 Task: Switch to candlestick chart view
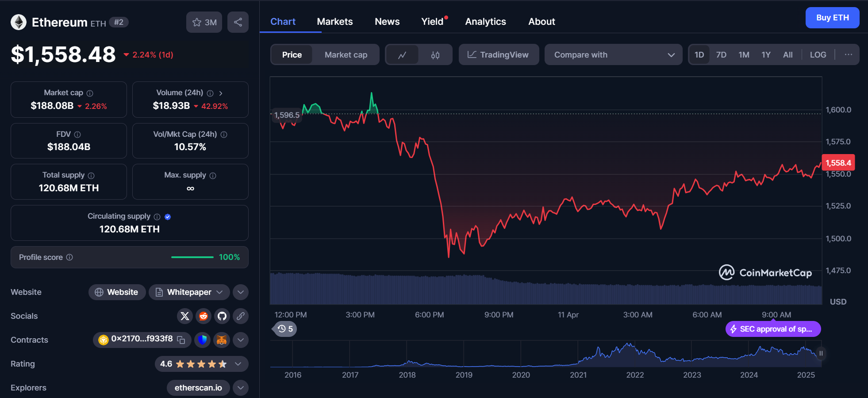(435, 55)
